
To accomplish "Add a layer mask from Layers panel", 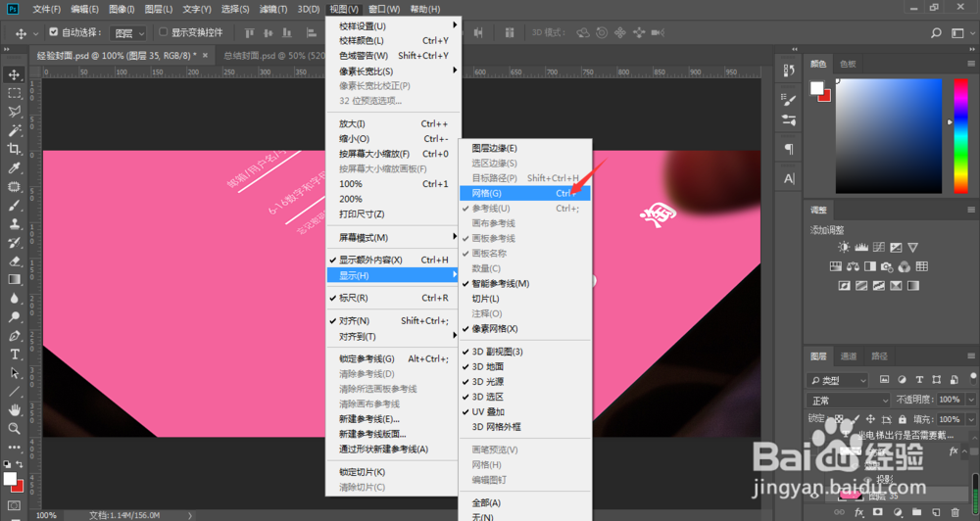I will click(878, 512).
